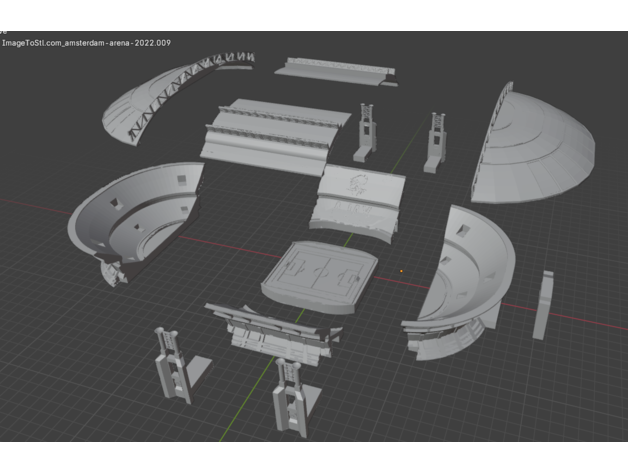Select the right tower of the upper tower pair
Image resolution: width=628 pixels, height=472 pixels.
pos(436,140)
